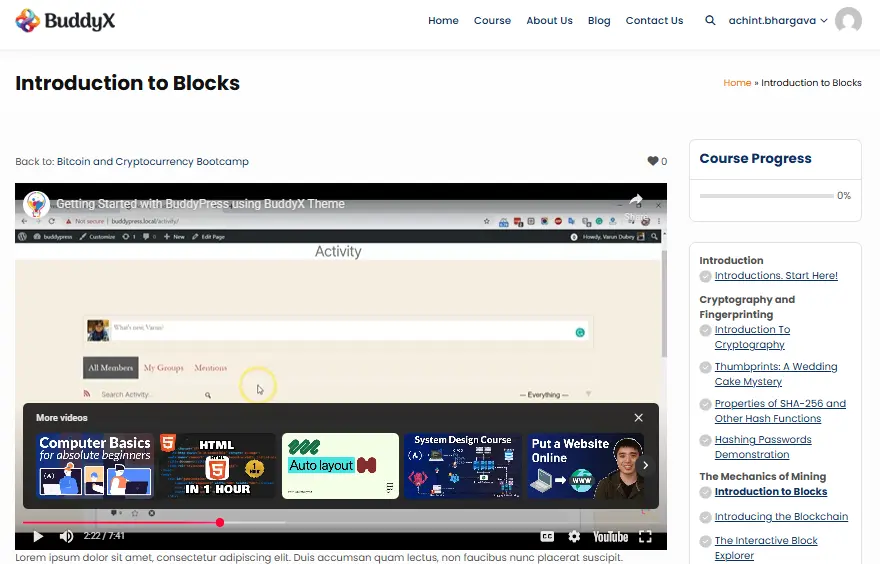Screen dimensions: 880x564
Task: Go to the Contact Us page
Action: click(654, 20)
